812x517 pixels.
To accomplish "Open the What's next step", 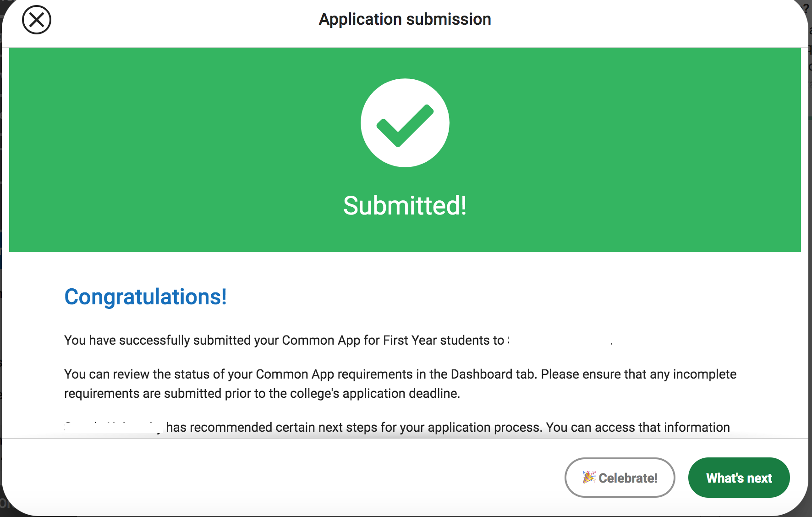I will point(739,478).
